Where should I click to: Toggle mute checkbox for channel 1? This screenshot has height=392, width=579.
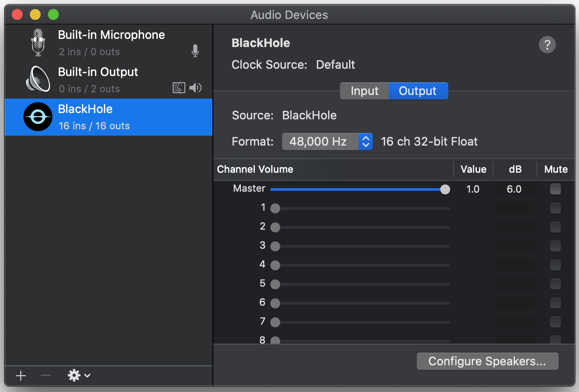tap(555, 208)
